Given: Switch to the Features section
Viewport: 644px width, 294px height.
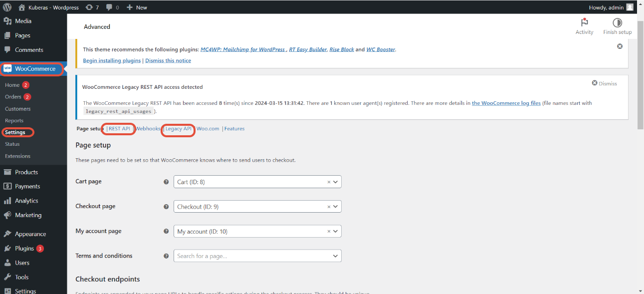Looking at the screenshot, I should point(234,129).
